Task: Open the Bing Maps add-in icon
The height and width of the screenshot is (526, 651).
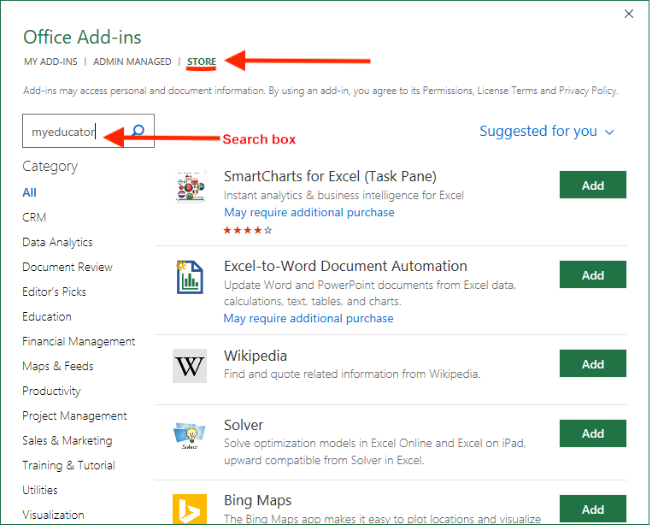Action: tap(190, 509)
